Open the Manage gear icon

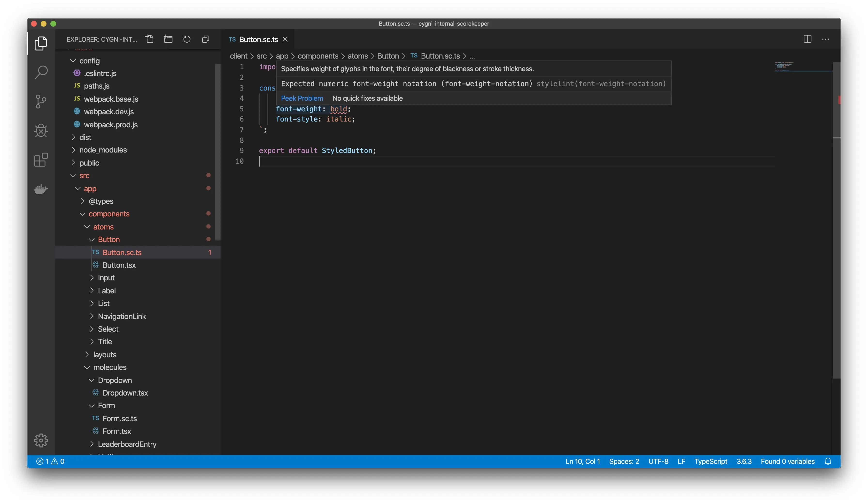[41, 440]
